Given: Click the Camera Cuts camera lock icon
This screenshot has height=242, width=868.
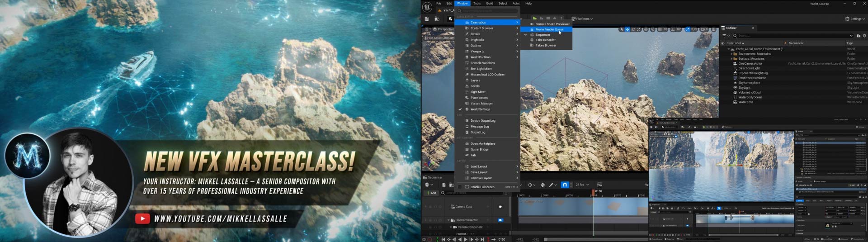Looking at the screenshot, I should (x=500, y=207).
